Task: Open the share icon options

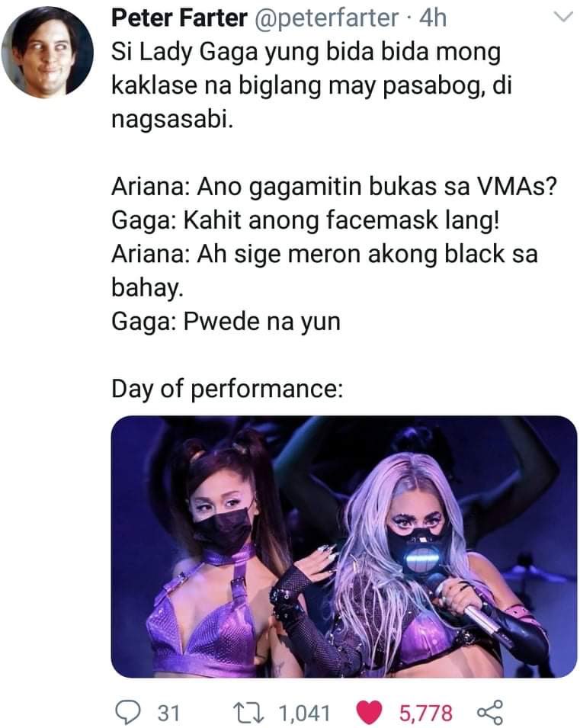Action: 490,713
